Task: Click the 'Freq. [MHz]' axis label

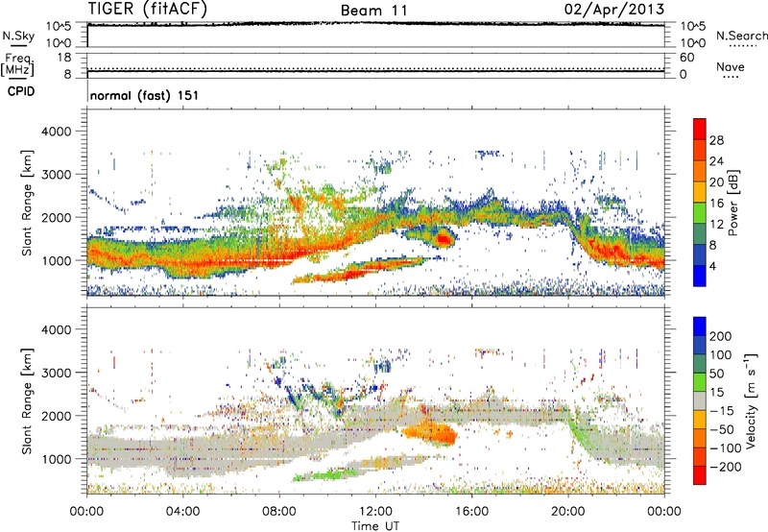Action: (x=17, y=65)
